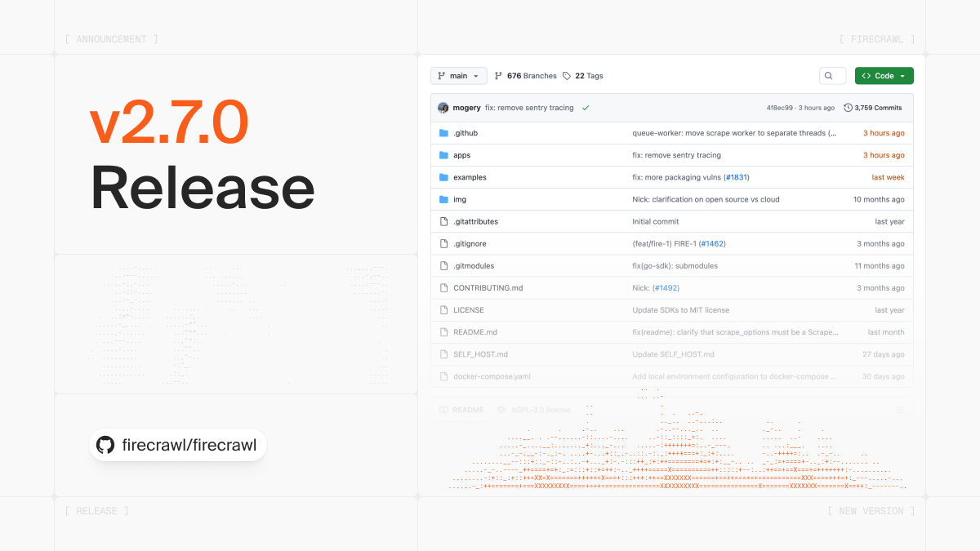Select the AGPL-3.0 license tab
The height and width of the screenshot is (551, 980).
[x=532, y=409]
